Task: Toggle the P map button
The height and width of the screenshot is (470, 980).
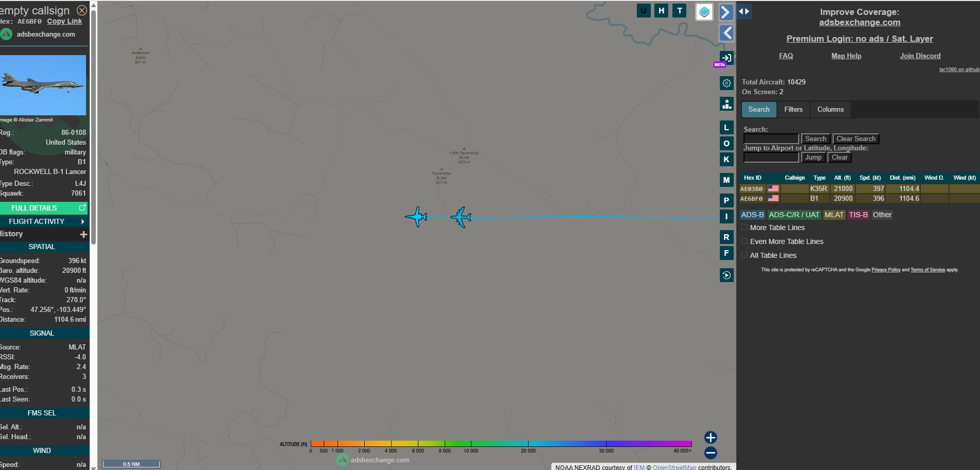Action: click(726, 201)
